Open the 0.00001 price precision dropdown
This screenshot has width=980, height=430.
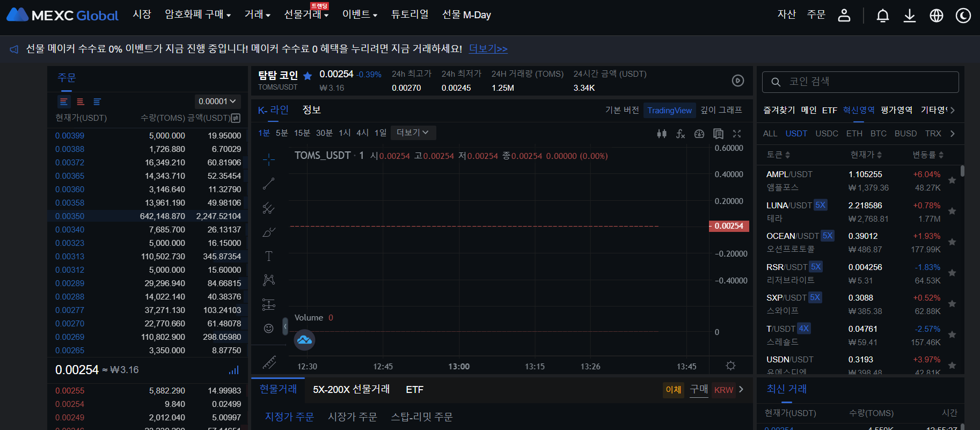tap(217, 101)
